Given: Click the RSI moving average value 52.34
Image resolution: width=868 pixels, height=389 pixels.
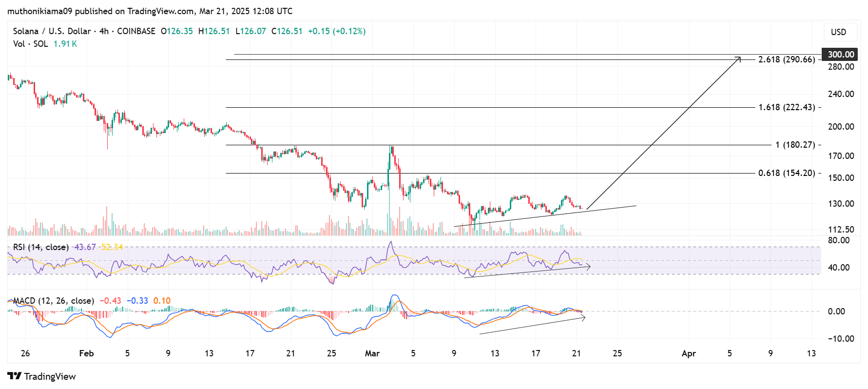Looking at the screenshot, I should 112,247.
